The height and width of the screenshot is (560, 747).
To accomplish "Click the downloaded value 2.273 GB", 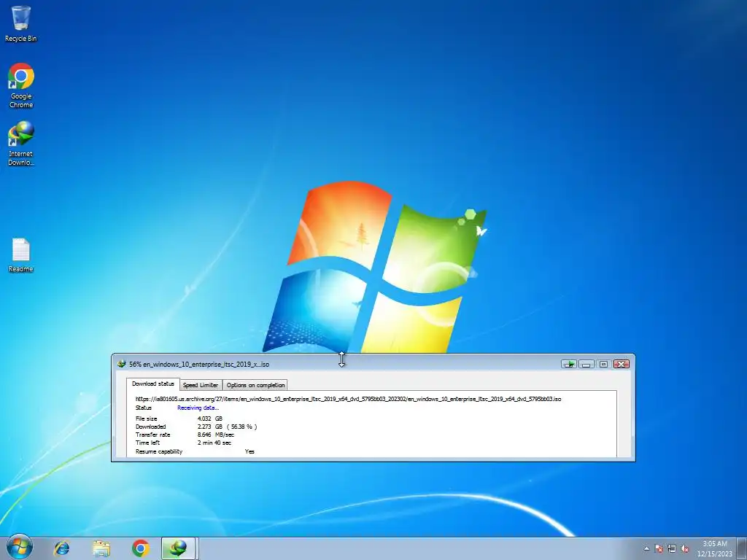I will click(x=209, y=427).
